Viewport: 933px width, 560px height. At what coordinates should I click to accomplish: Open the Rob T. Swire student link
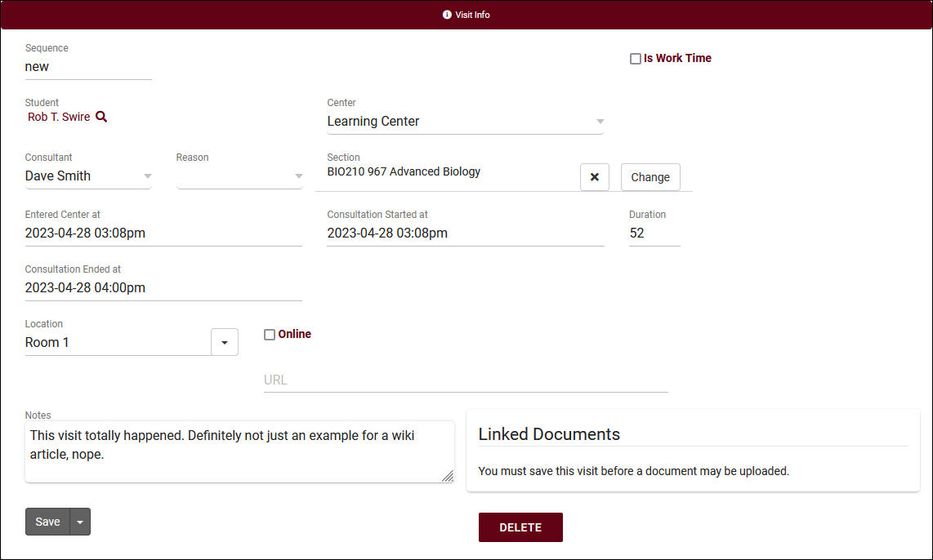59,117
